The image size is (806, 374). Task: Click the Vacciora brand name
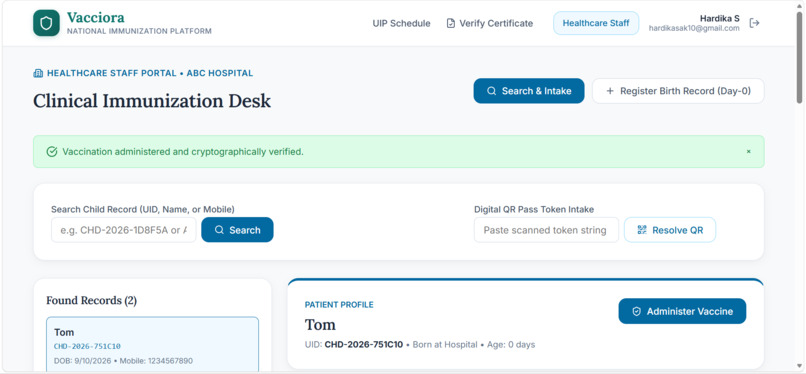click(x=96, y=17)
